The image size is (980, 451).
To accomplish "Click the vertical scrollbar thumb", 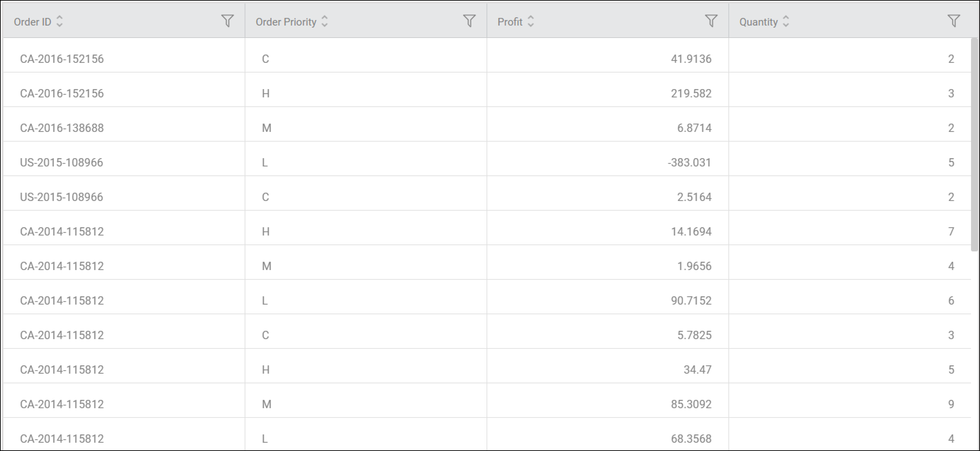I will (975, 144).
